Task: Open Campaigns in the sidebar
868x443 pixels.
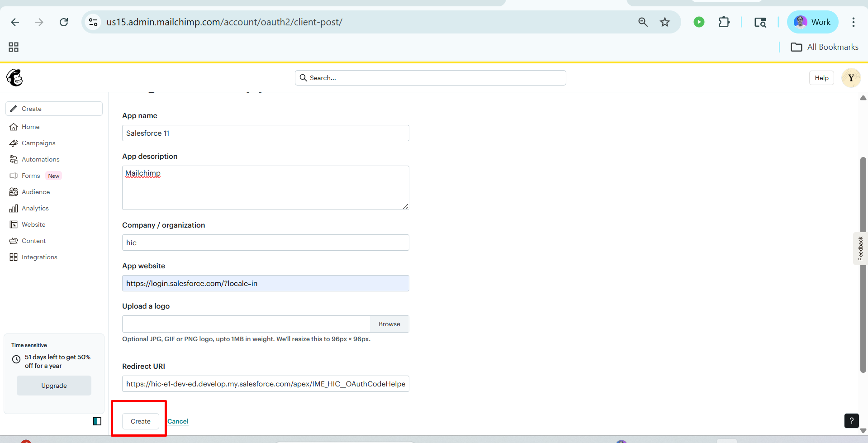Action: click(x=38, y=143)
